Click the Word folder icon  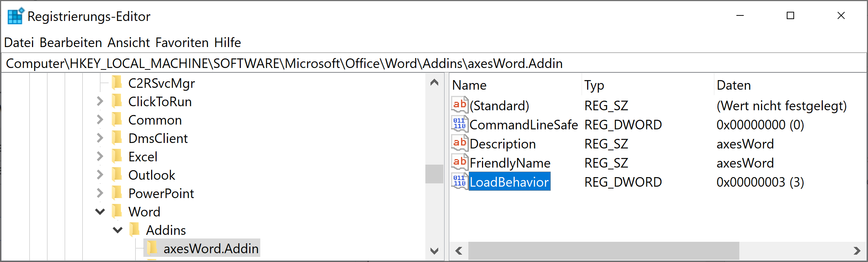coord(117,212)
